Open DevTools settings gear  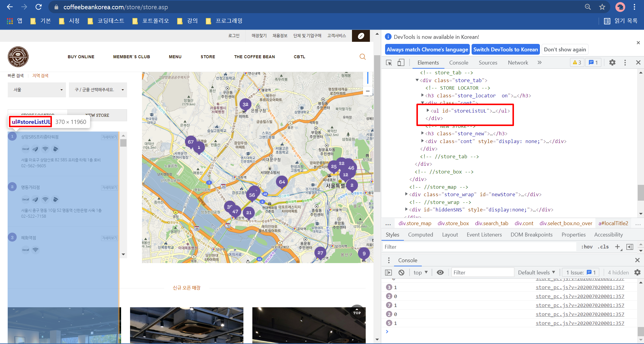[x=612, y=62]
